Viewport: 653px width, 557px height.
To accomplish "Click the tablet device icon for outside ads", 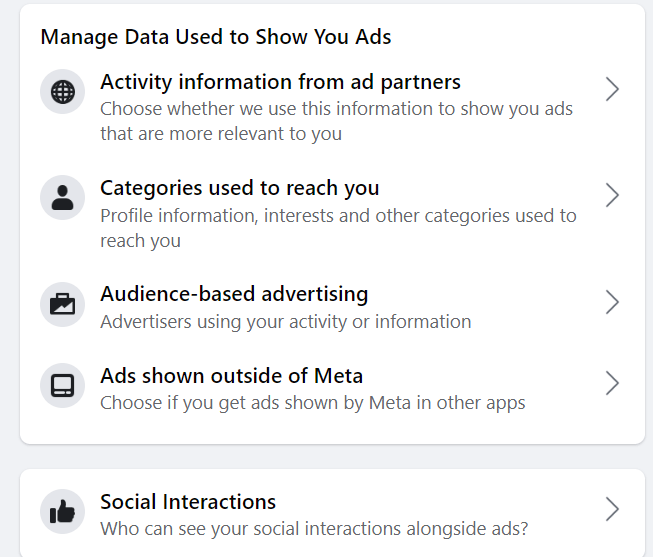I will 62,384.
